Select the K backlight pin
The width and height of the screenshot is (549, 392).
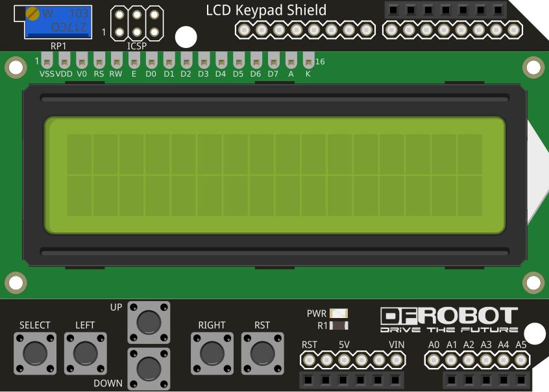(x=308, y=60)
